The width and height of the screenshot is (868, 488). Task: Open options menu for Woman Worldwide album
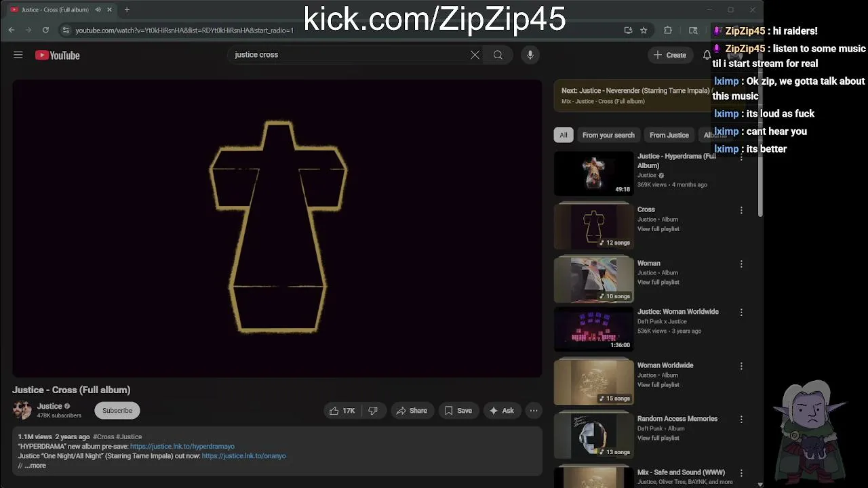point(741,366)
